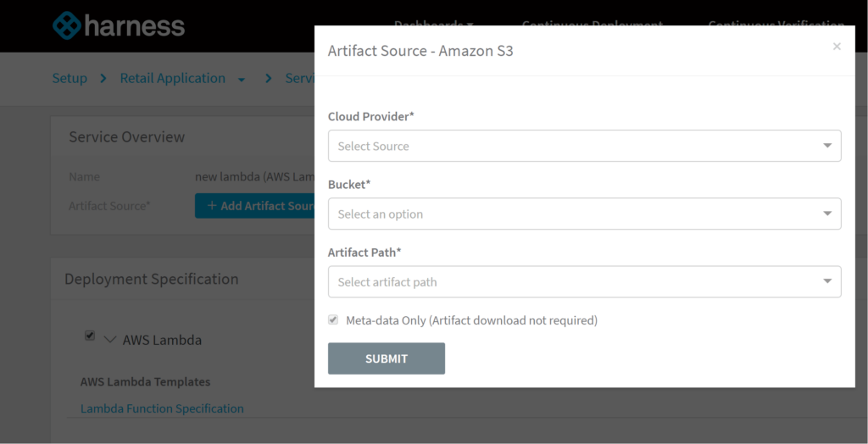
Task: Open the Continuous Deployment menu item
Action: (593, 25)
